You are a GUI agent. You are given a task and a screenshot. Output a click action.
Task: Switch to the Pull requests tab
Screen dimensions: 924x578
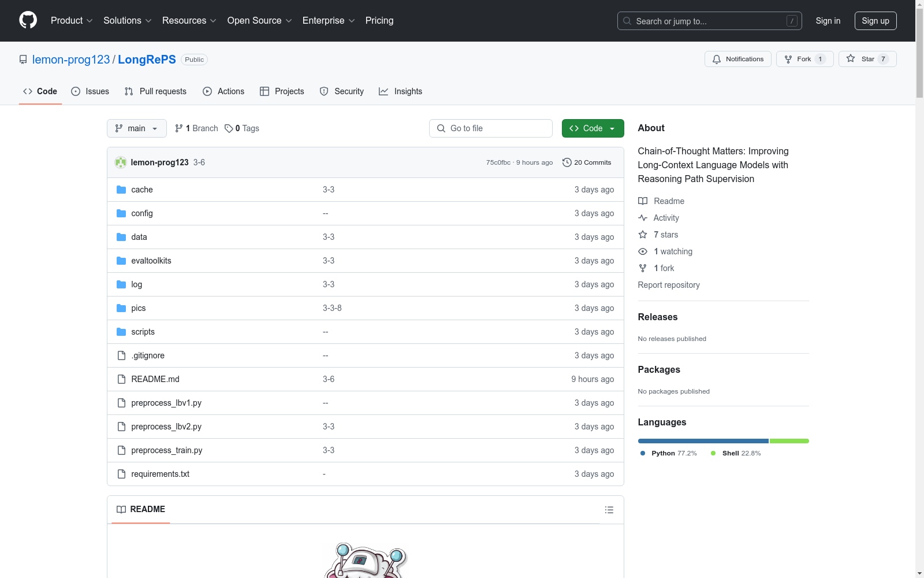[x=155, y=91]
